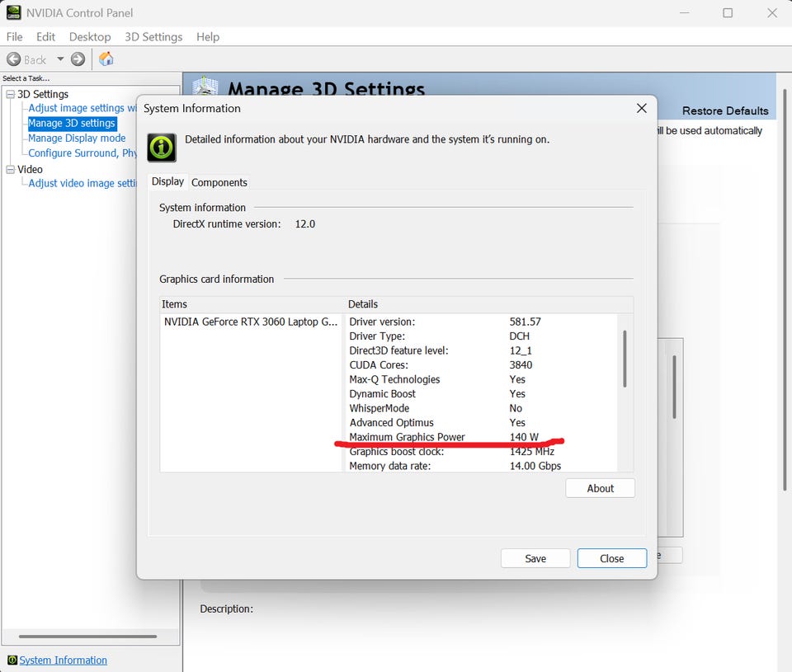
Task: Select NVIDIA GeForce RTX 3060 Laptop item
Action: click(x=251, y=322)
